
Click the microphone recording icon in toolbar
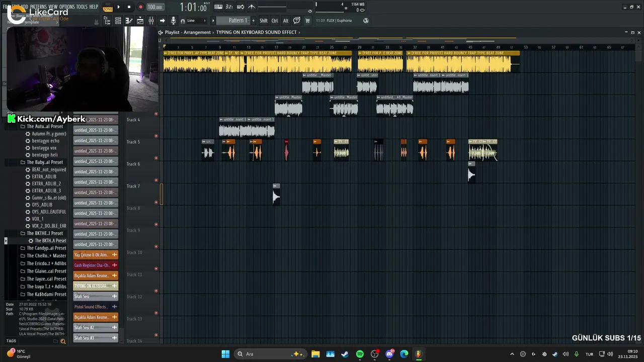(x=173, y=21)
